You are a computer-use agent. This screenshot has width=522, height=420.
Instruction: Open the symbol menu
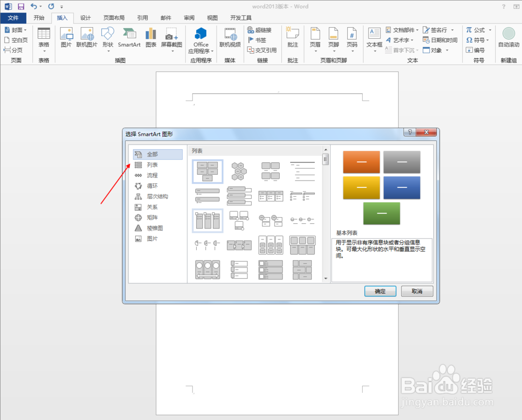(478, 40)
